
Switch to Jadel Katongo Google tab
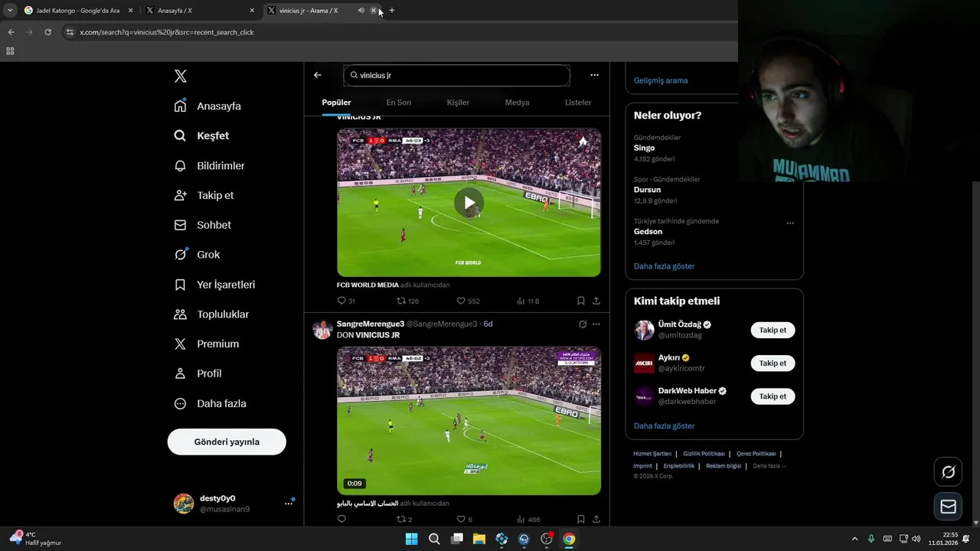pos(77,11)
